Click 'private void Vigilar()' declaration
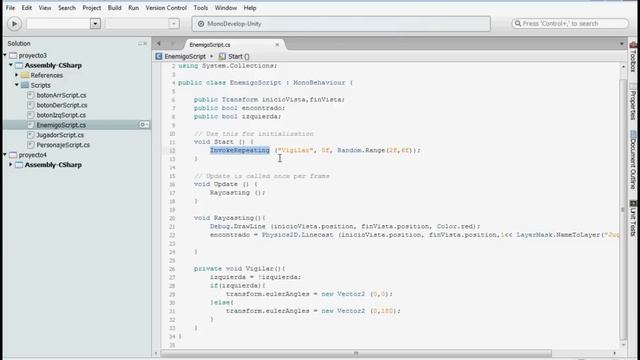Viewport: 640px width, 360px height. click(x=240, y=269)
